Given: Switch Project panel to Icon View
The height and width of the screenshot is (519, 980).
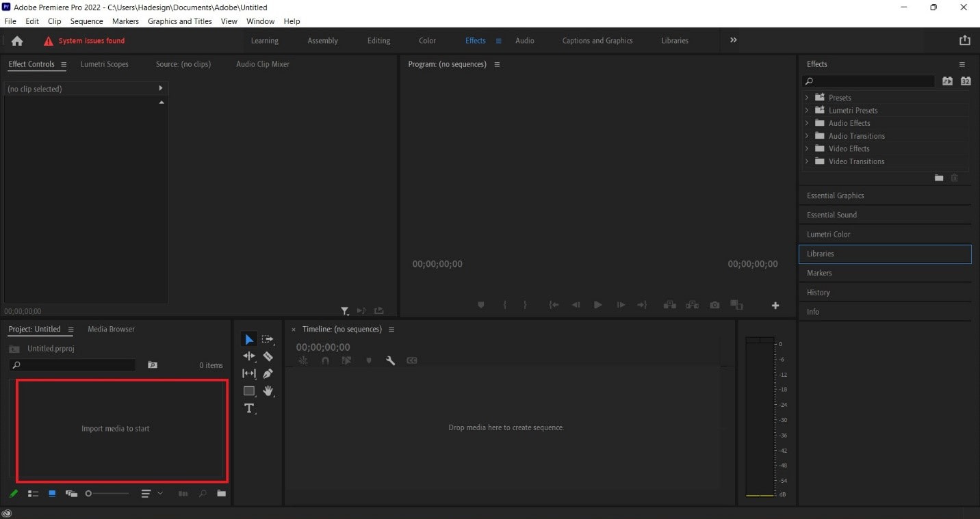Looking at the screenshot, I should pyautogui.click(x=52, y=493).
